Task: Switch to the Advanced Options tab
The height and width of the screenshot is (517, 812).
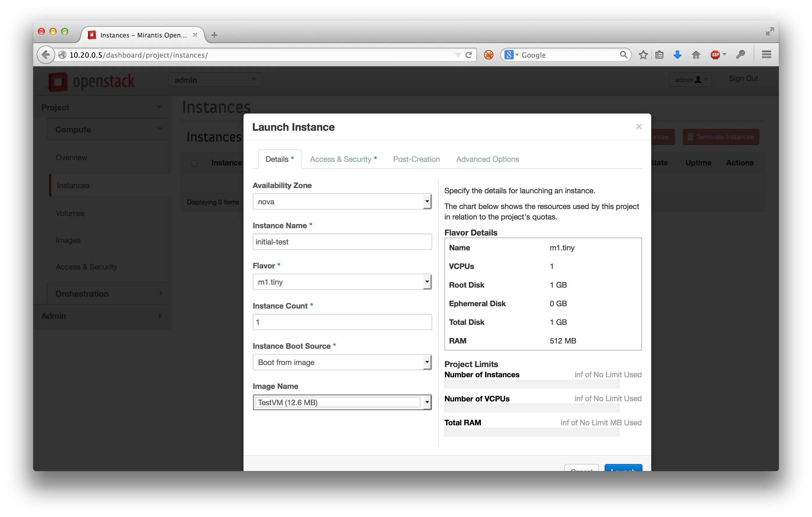Action: (487, 159)
